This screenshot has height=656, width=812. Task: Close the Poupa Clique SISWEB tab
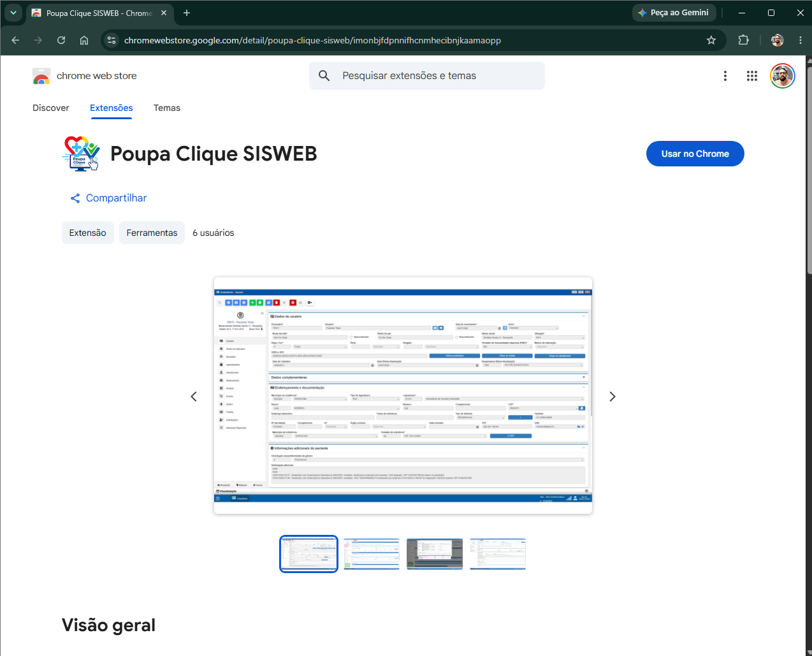[x=164, y=13]
